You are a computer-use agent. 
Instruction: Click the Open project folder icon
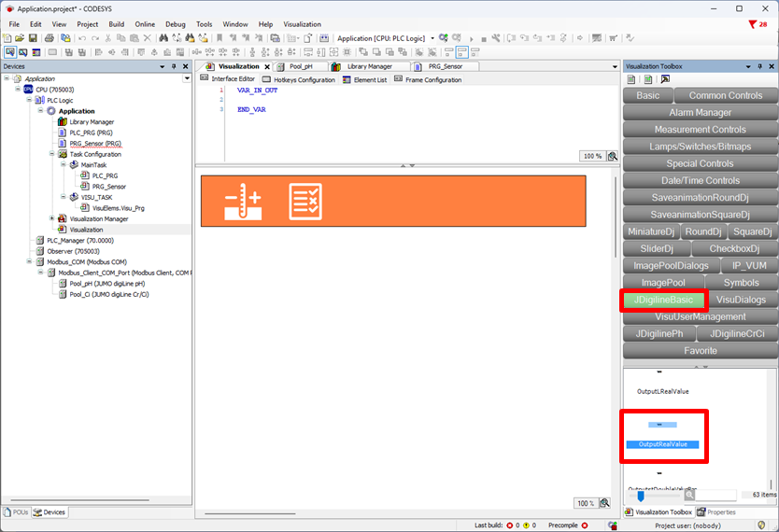pos(20,38)
